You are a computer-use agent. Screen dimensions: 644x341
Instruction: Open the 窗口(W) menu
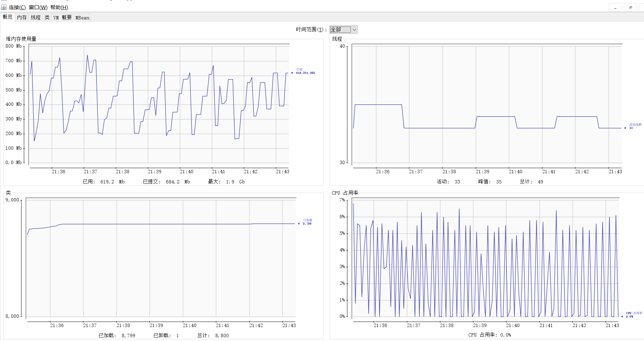point(38,7)
